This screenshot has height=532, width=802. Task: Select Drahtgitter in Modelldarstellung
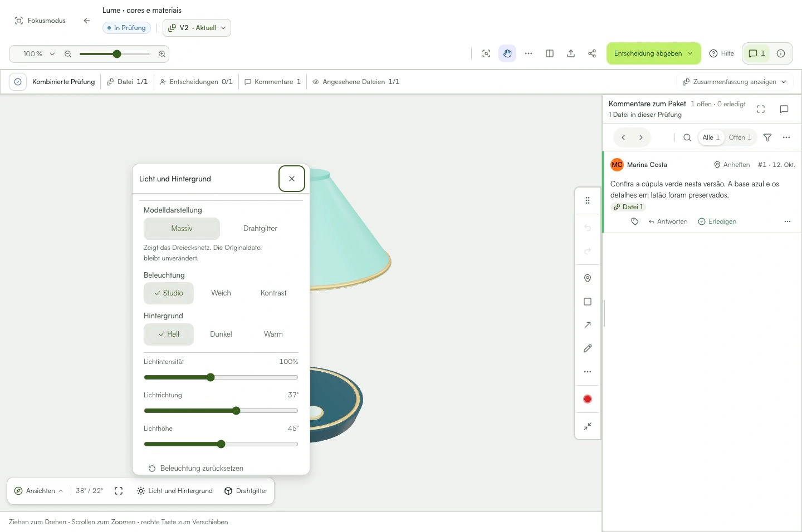[x=260, y=229]
